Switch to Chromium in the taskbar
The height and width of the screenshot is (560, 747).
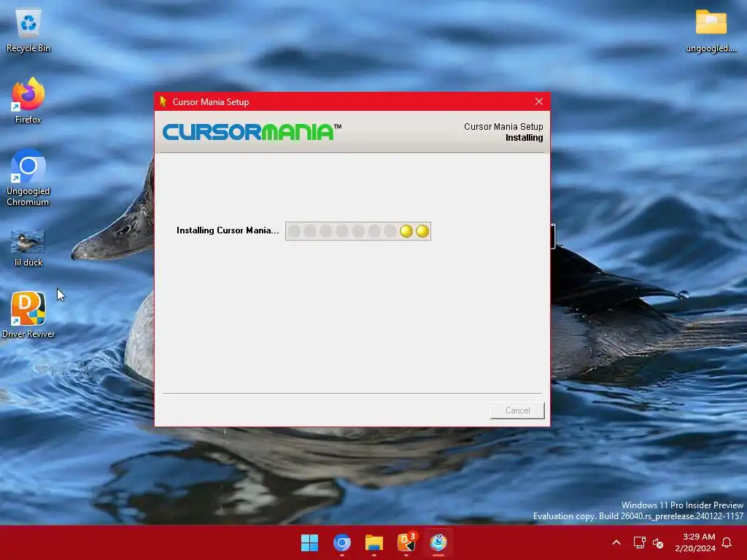(342, 542)
